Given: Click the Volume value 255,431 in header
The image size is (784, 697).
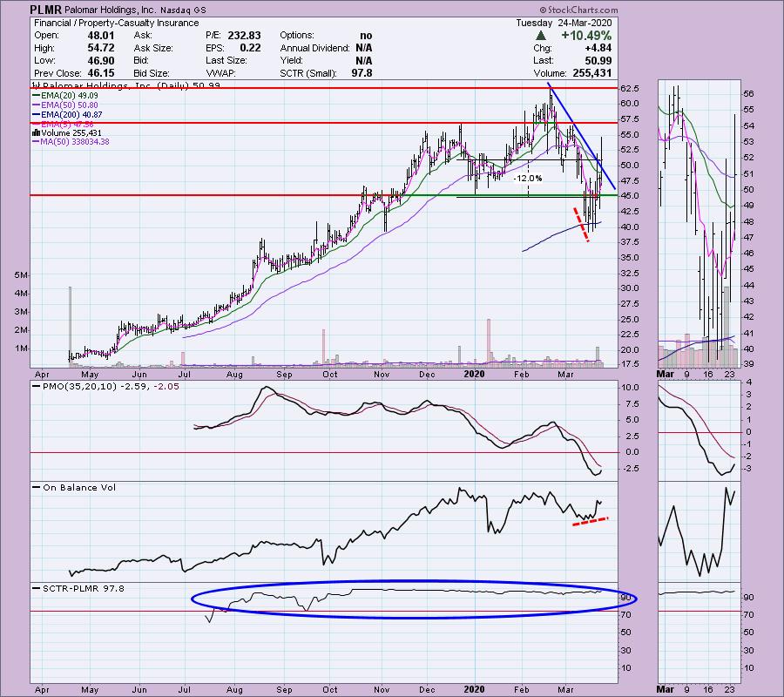Looking at the screenshot, I should point(591,73).
